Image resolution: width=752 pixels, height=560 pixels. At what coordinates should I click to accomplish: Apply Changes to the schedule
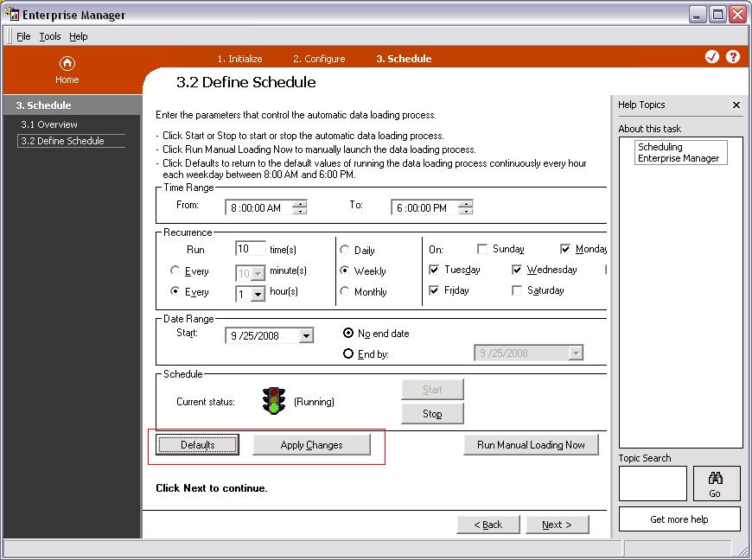click(x=312, y=444)
